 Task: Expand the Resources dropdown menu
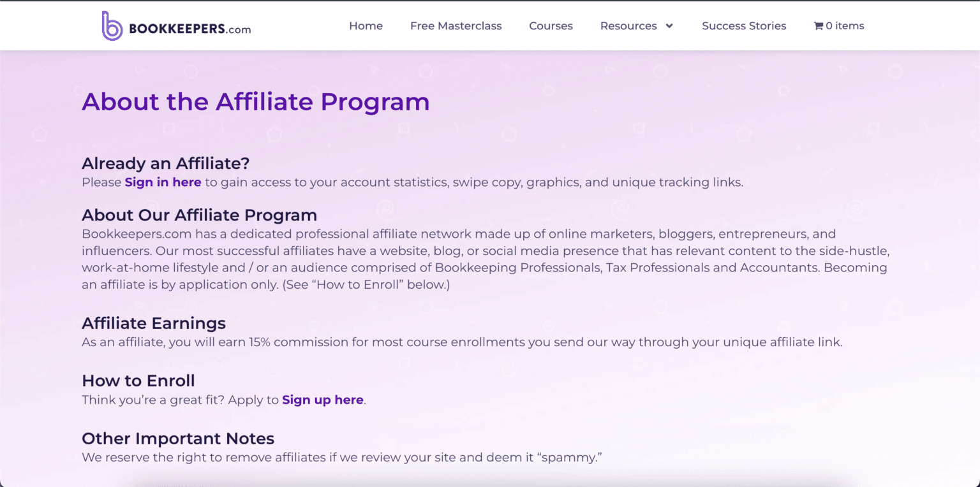pyautogui.click(x=628, y=25)
